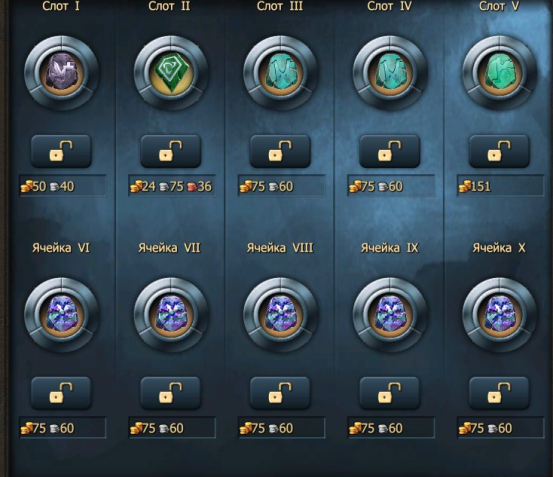
Task: Click the 50 gold 40 silver price field
Action: (63, 186)
